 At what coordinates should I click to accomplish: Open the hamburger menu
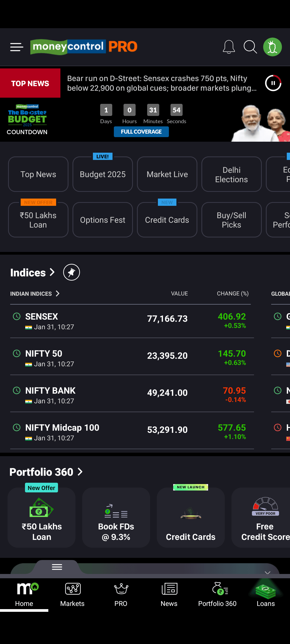tap(17, 47)
